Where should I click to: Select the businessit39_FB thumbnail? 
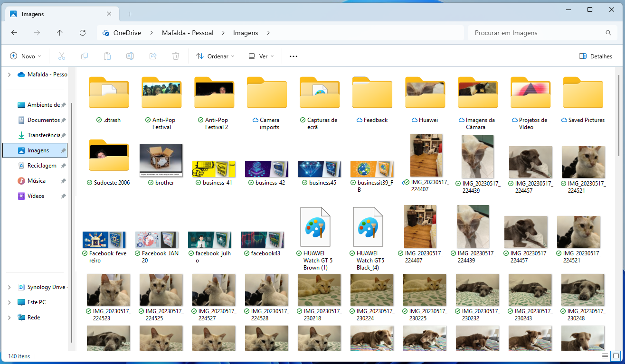372,169
